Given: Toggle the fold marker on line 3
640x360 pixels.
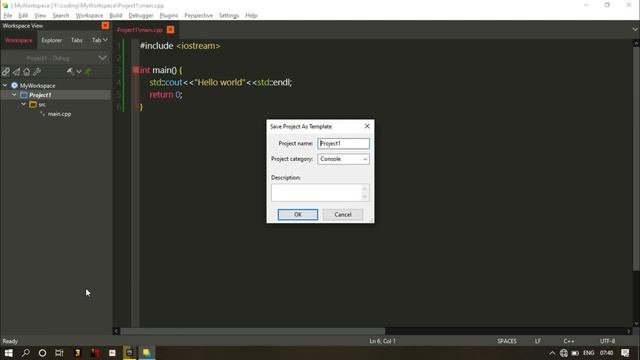Looking at the screenshot, I should (x=136, y=70).
